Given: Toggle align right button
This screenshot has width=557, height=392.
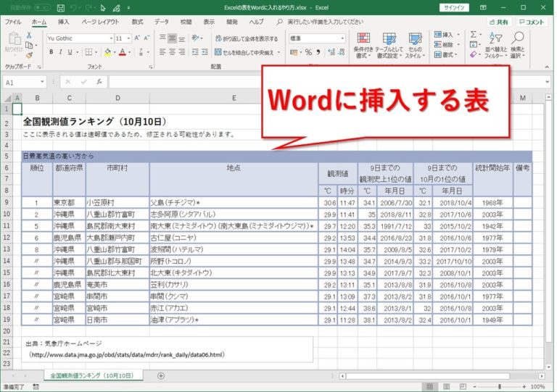Looking at the screenshot, I should click(x=182, y=52).
